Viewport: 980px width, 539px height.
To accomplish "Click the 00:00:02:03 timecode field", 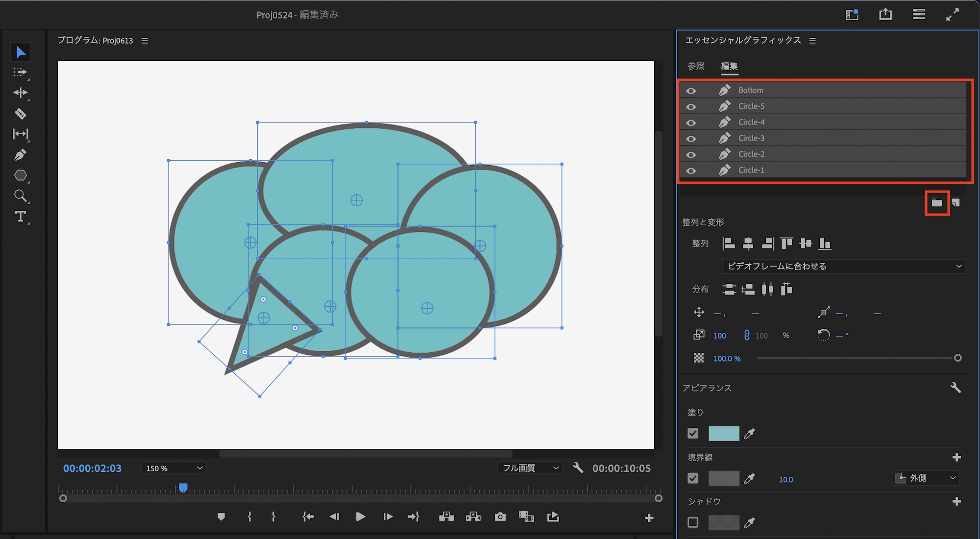I will pos(92,468).
